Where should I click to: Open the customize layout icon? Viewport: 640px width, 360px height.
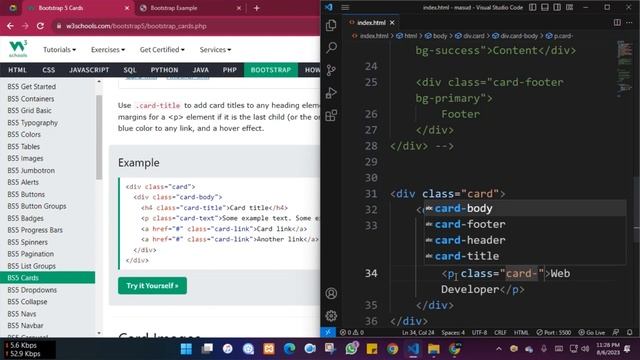pyautogui.click(x=569, y=7)
